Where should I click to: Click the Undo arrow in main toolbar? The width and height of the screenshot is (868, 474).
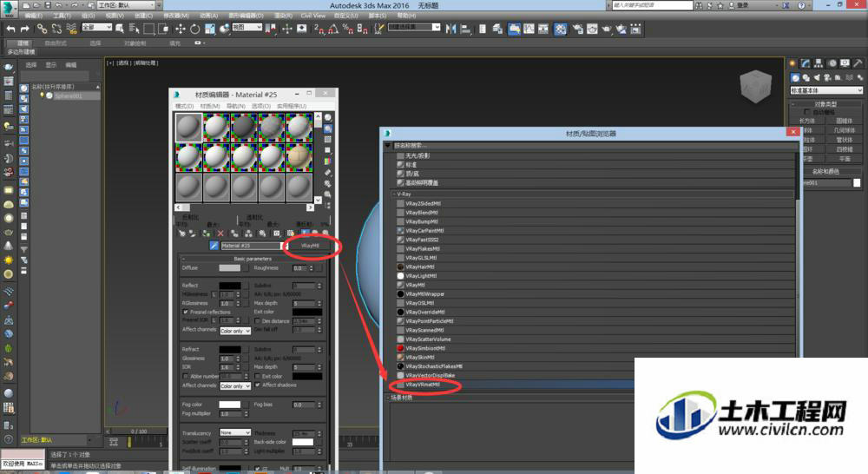pyautogui.click(x=10, y=29)
